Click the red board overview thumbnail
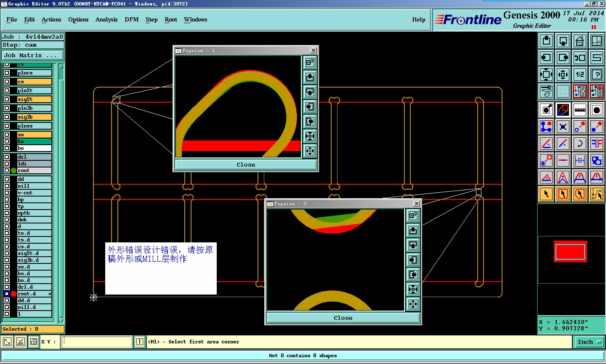 (x=570, y=251)
